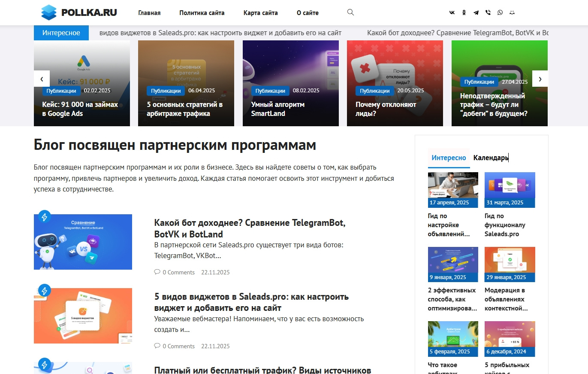This screenshot has height=374, width=588.
Task: Open sidebar post Гид по функционалу Saleads.pro
Action: [505, 225]
